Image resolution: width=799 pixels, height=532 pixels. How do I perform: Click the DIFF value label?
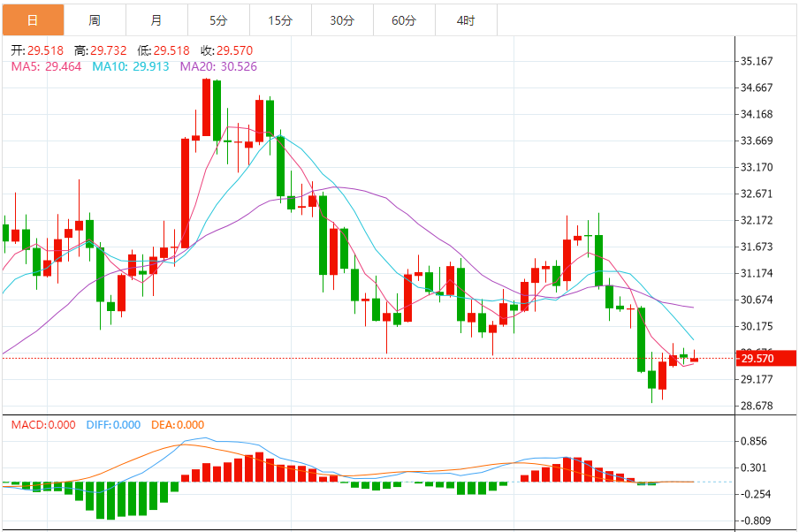(x=113, y=424)
